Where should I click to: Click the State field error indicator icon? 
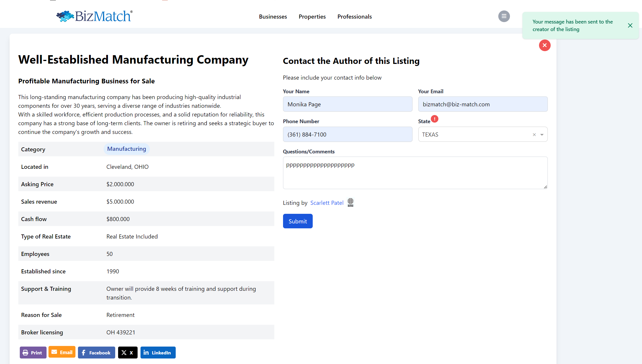[x=435, y=119]
